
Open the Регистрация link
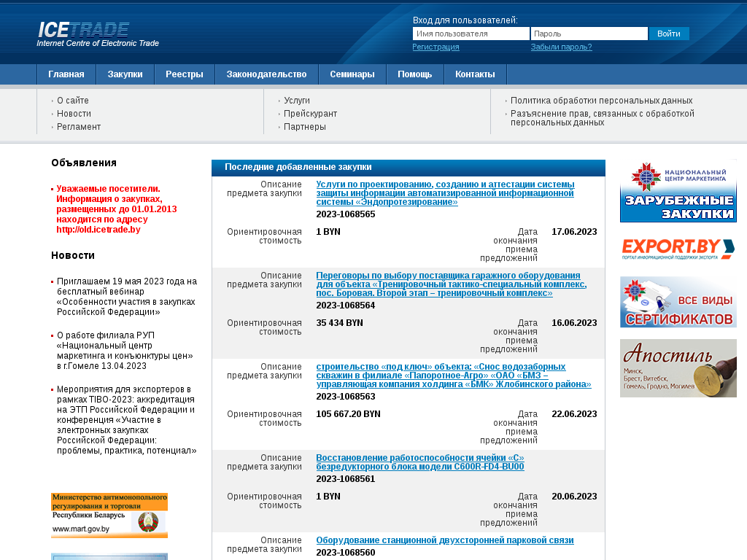[x=436, y=47]
